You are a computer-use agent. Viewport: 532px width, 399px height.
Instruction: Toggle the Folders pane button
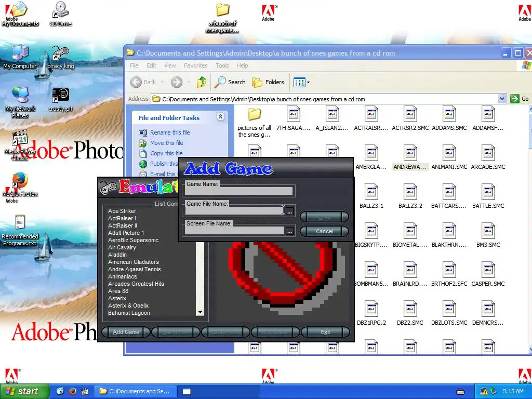pyautogui.click(x=268, y=82)
